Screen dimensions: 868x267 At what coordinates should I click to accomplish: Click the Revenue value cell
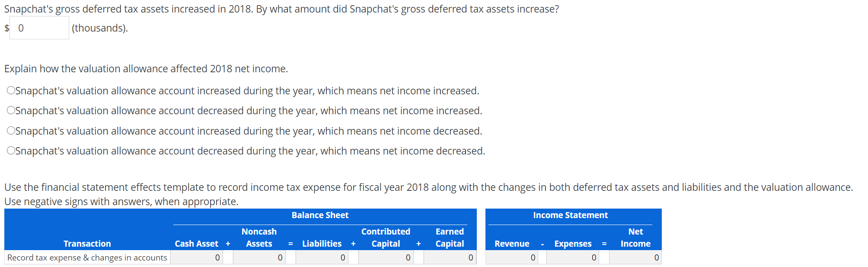pos(512,257)
